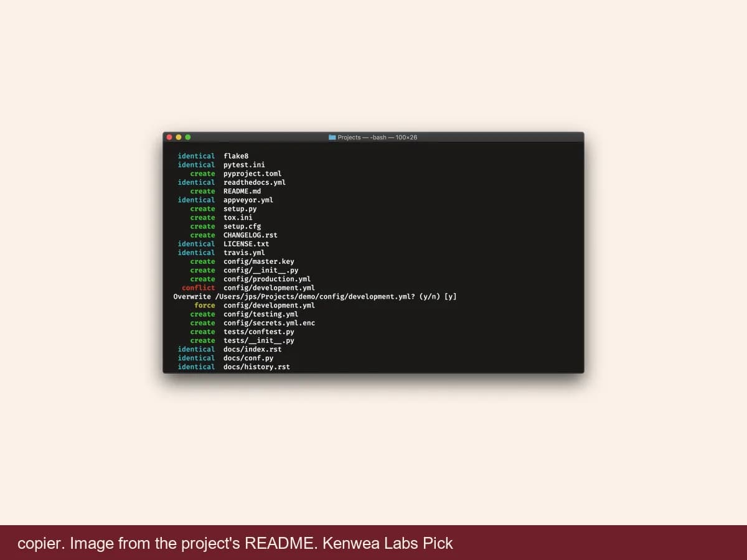Select config/production.yml file name
This screenshot has height=560, width=747.
(x=267, y=279)
